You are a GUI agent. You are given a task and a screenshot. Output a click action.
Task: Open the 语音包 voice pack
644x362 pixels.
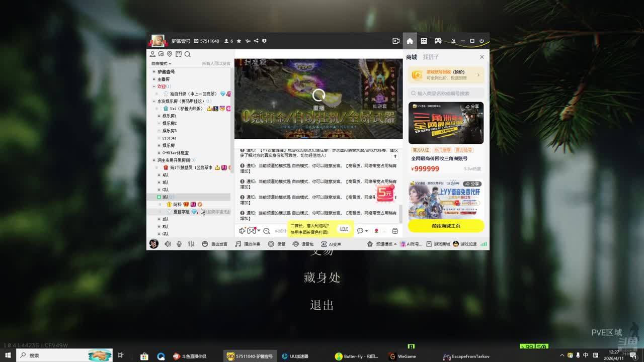[303, 244]
